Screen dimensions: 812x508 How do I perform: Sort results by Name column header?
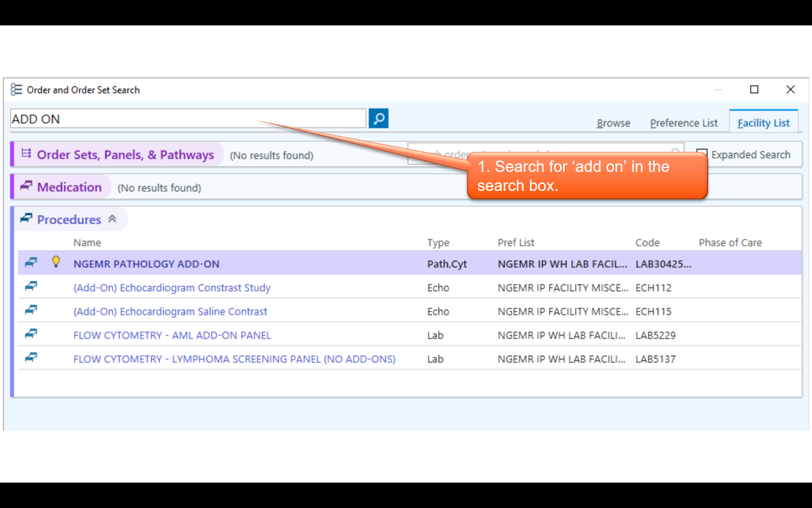pyautogui.click(x=87, y=243)
